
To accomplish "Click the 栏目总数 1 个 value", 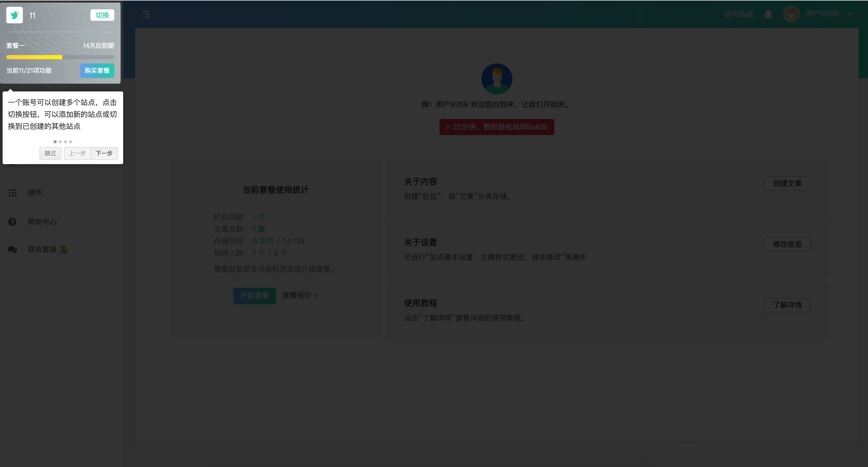I will click(x=259, y=217).
